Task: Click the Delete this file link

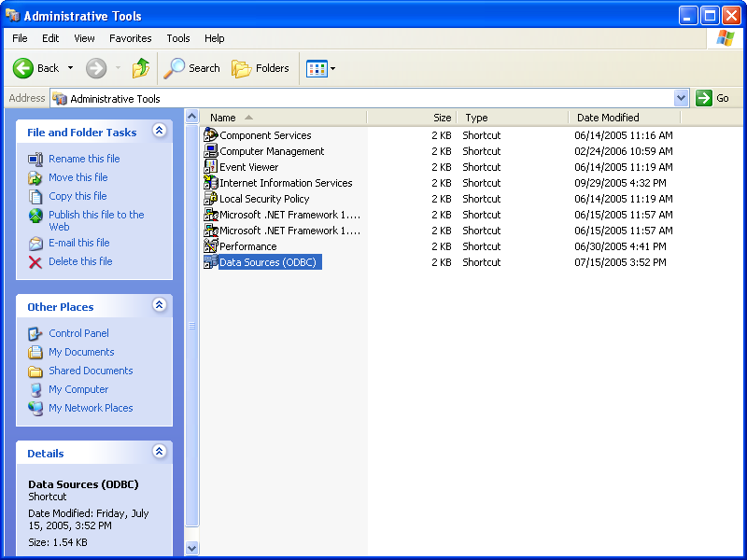Action: point(80,261)
